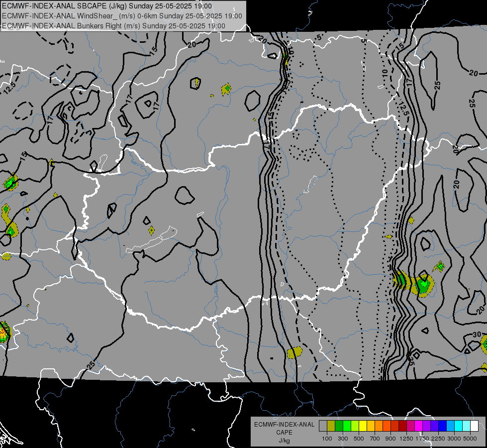Click the 1250 legend value

pos(406,439)
